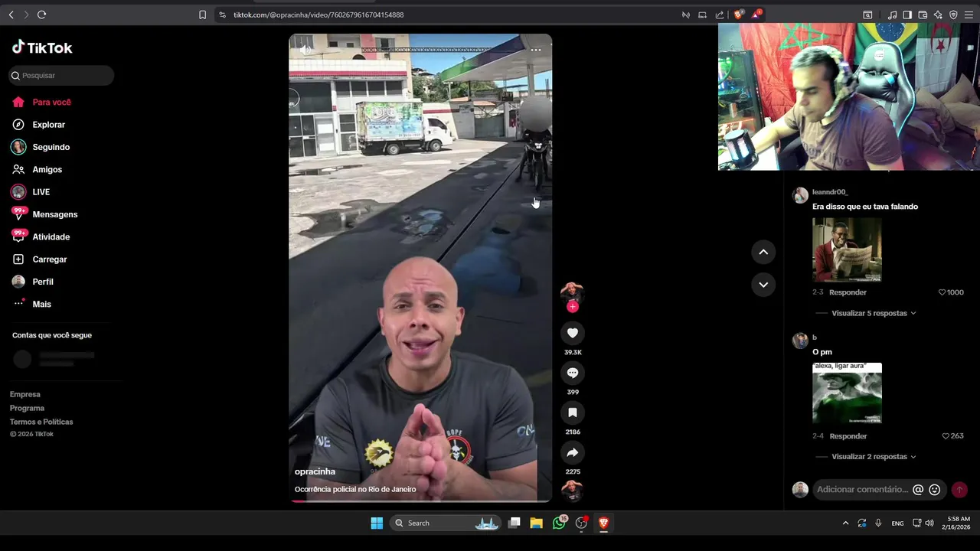The height and width of the screenshot is (551, 980).
Task: Click the 'Pesquisar' search field
Action: pyautogui.click(x=61, y=76)
